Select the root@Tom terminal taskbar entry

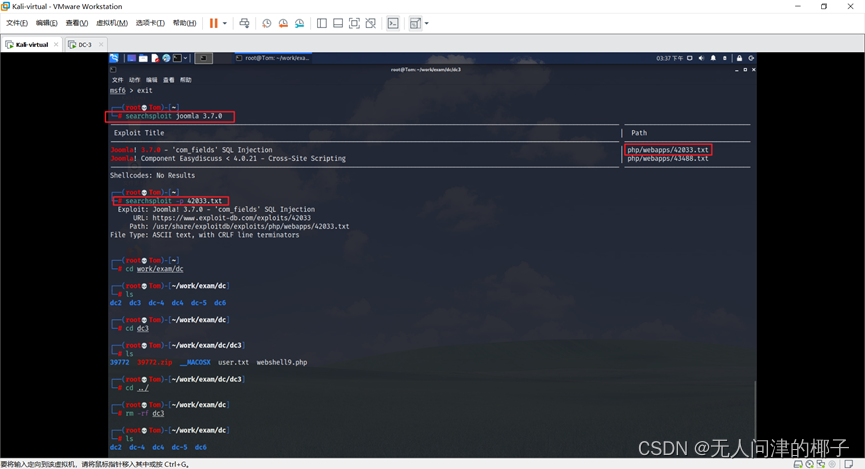273,58
